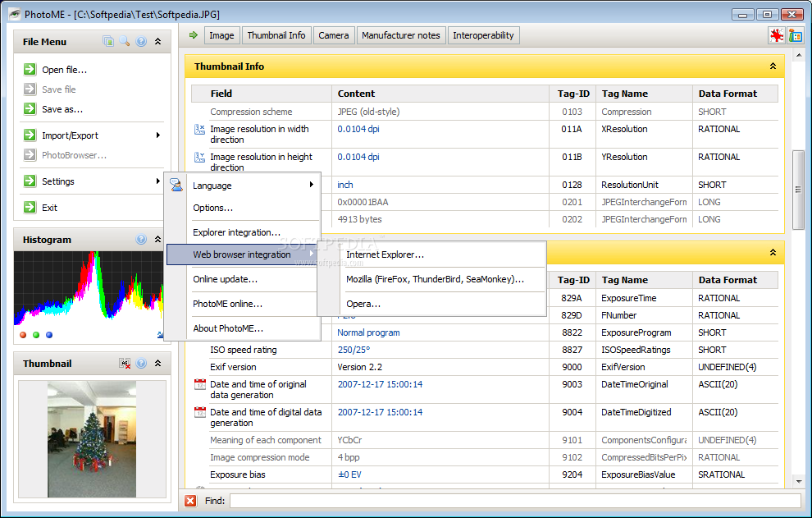The width and height of the screenshot is (812, 518).
Task: Click the height resolution row icon
Action: [x=199, y=157]
